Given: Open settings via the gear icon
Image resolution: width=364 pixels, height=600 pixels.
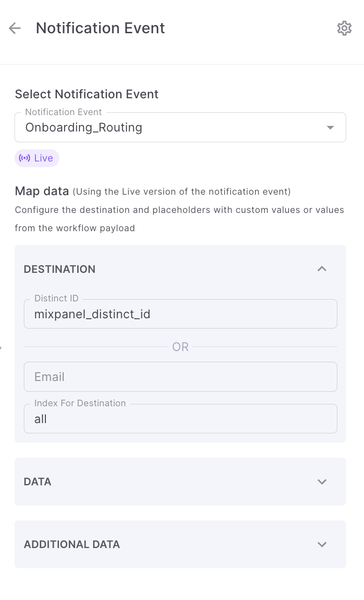Looking at the screenshot, I should [344, 28].
